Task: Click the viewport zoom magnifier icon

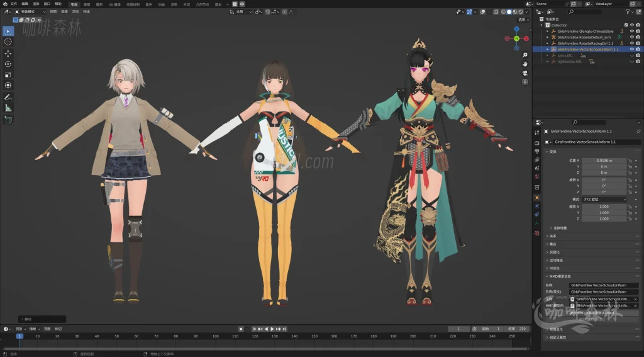Action: point(525,55)
